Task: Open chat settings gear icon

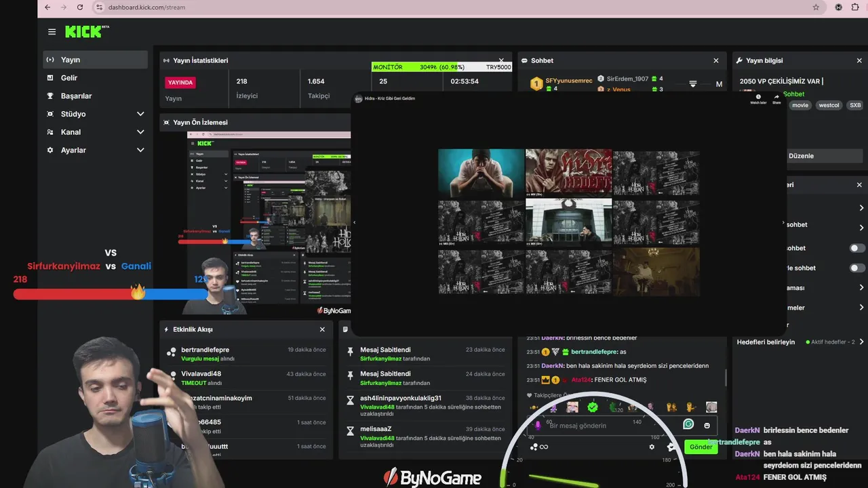Action: click(652, 447)
